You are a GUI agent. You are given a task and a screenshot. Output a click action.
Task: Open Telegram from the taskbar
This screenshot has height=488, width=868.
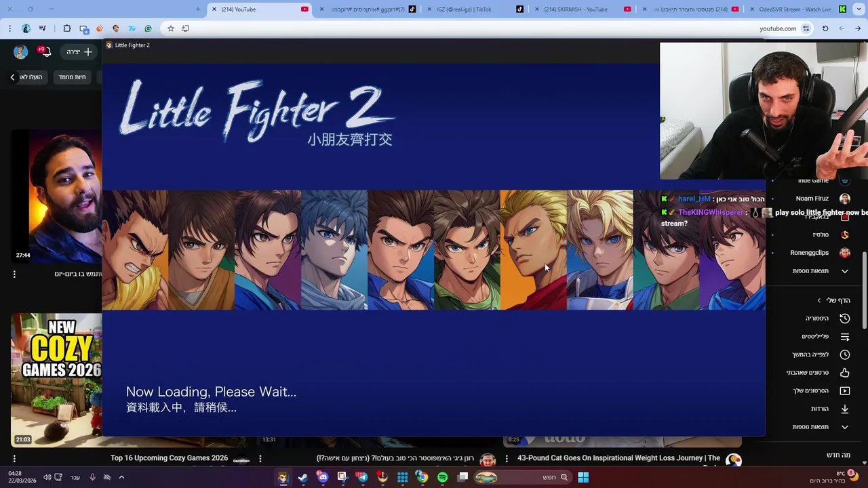[x=362, y=477]
